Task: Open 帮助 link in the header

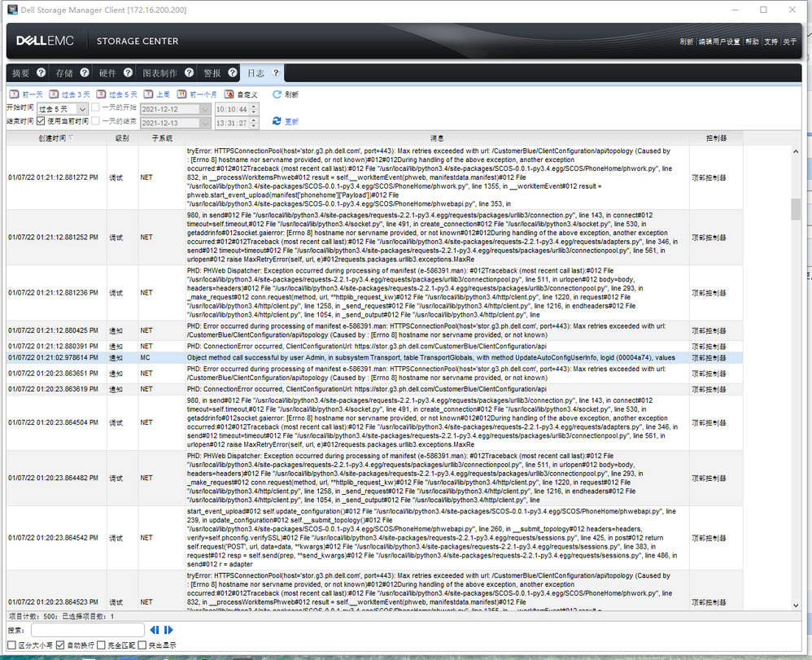Action: (x=752, y=42)
